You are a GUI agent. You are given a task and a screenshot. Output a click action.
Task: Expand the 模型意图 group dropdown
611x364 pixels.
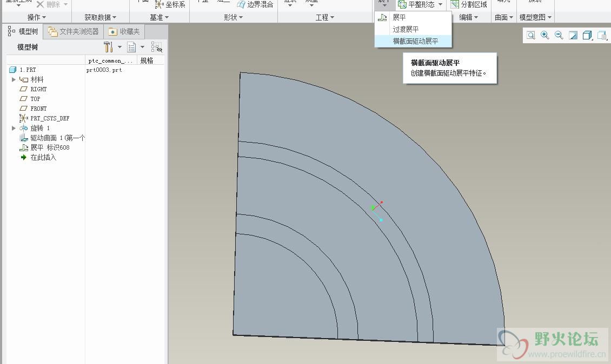[535, 17]
